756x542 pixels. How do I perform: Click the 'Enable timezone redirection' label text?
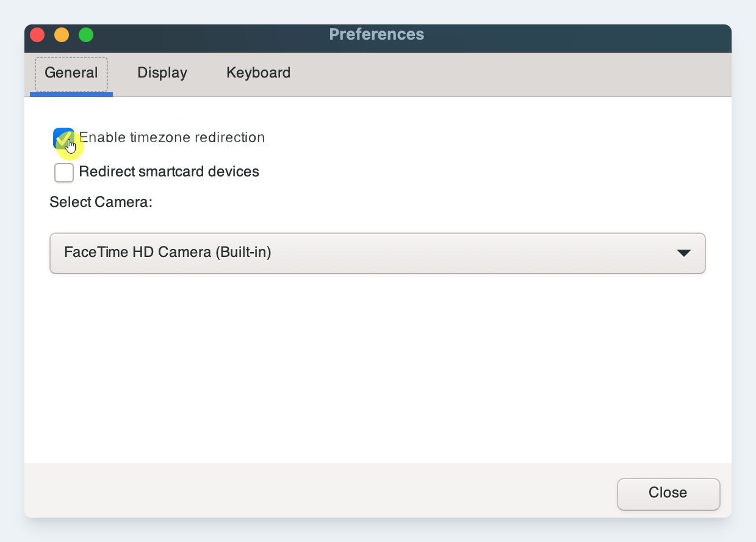[172, 137]
